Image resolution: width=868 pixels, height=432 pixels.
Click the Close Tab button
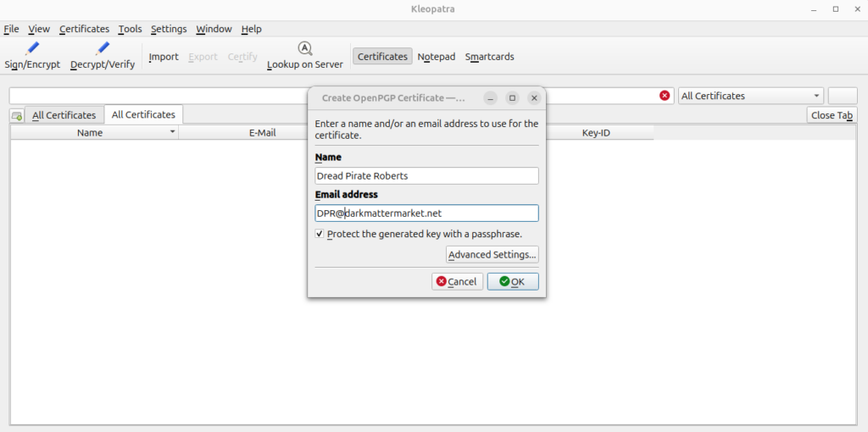832,115
